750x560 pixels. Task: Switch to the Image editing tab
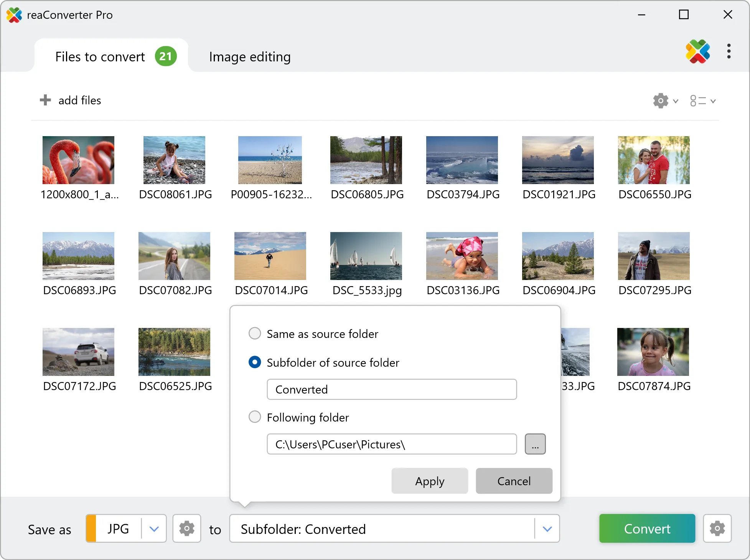coord(249,56)
